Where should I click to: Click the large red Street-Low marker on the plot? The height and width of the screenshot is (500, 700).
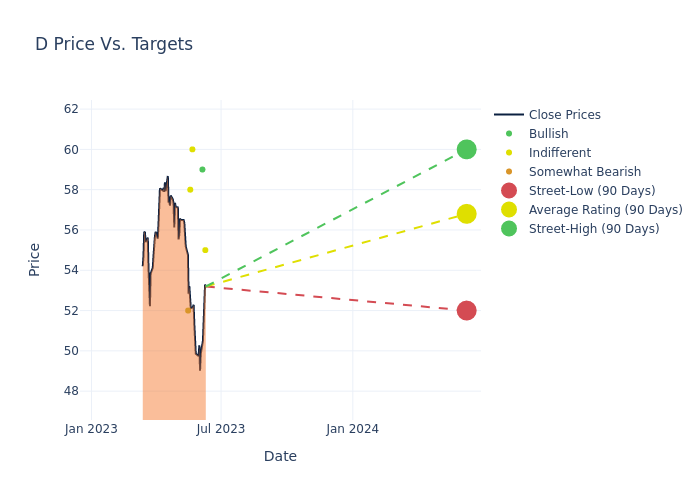point(466,310)
